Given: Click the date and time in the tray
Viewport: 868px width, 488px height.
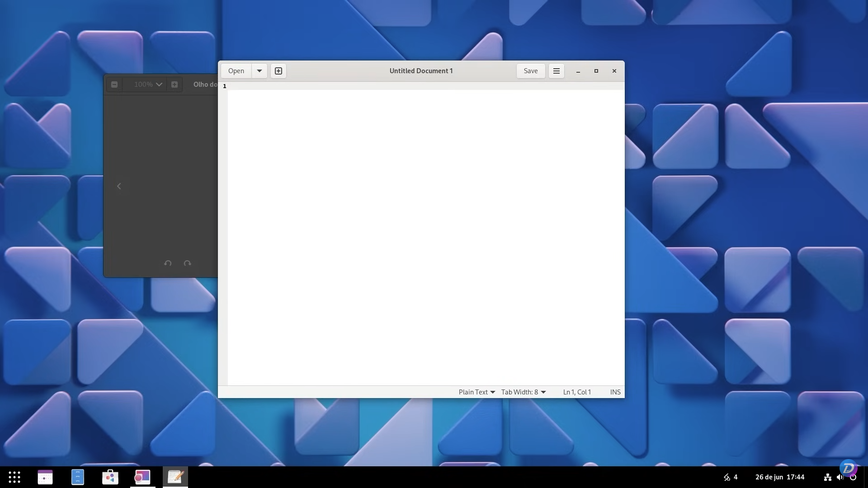Looking at the screenshot, I should point(779,477).
